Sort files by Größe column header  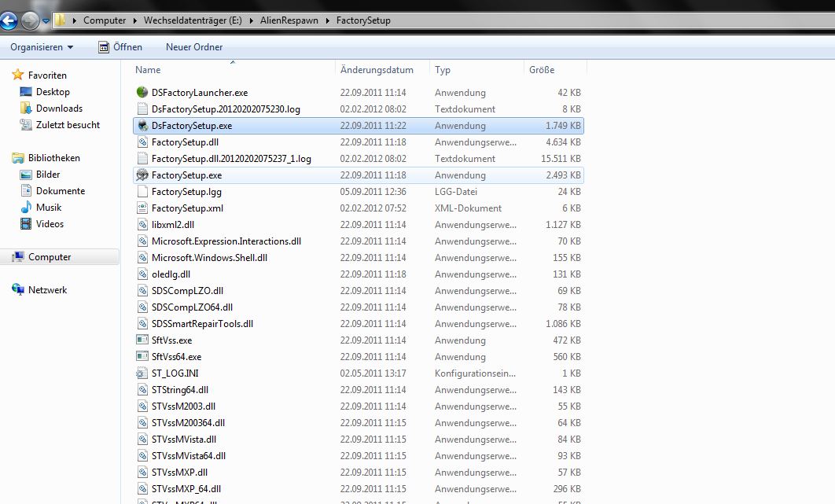pyautogui.click(x=542, y=70)
